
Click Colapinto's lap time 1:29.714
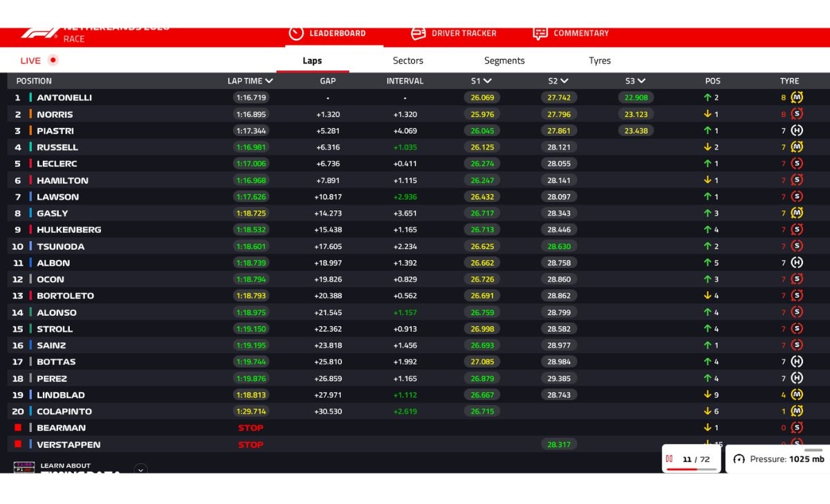coord(250,411)
